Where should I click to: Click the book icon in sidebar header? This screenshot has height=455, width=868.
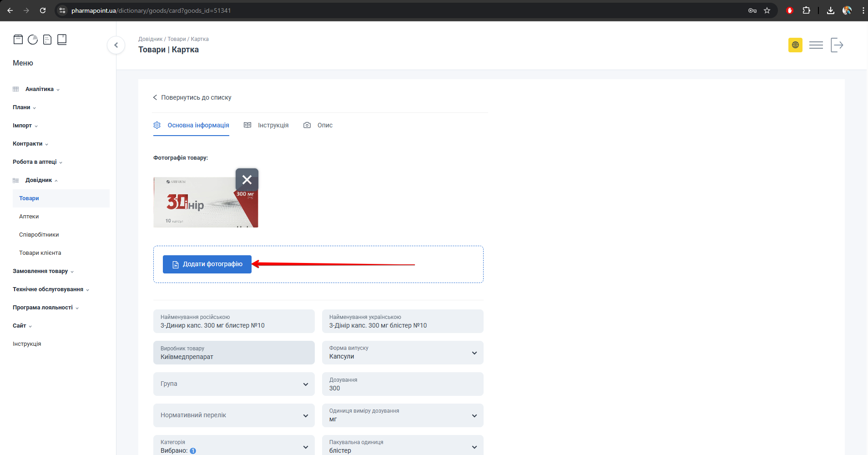[62, 40]
